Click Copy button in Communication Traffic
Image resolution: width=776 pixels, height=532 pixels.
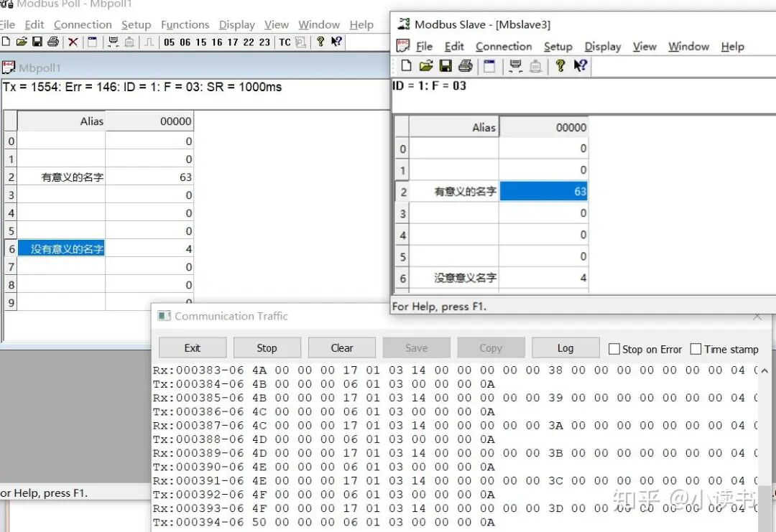491,347
